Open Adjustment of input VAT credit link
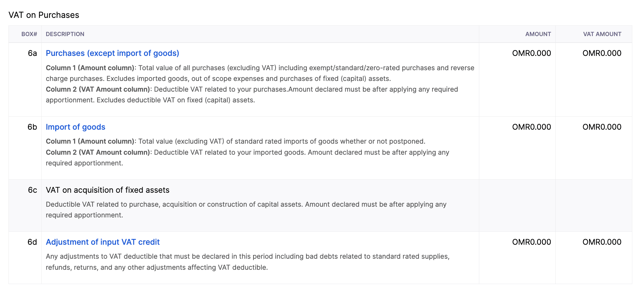 [103, 242]
